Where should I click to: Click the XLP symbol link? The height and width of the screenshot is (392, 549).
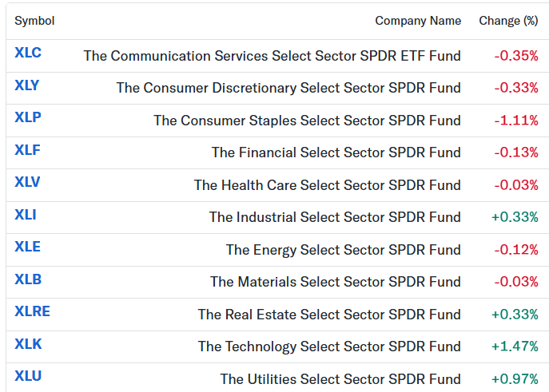pyautogui.click(x=28, y=117)
